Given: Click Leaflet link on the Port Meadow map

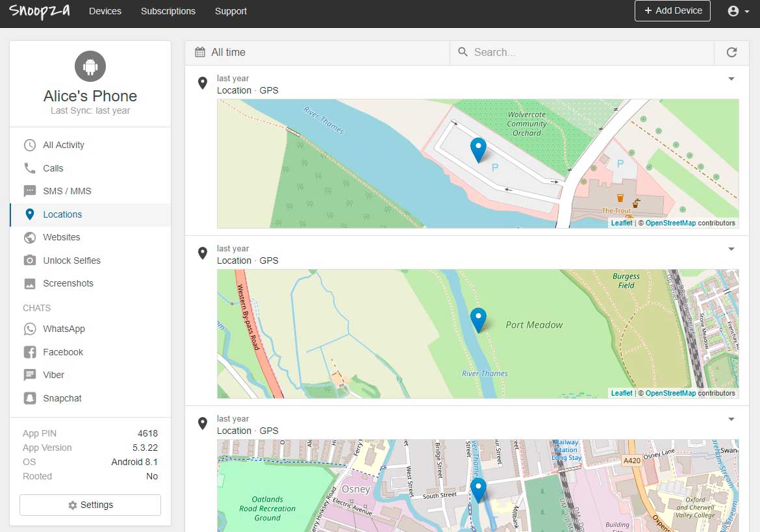Looking at the screenshot, I should [x=622, y=393].
